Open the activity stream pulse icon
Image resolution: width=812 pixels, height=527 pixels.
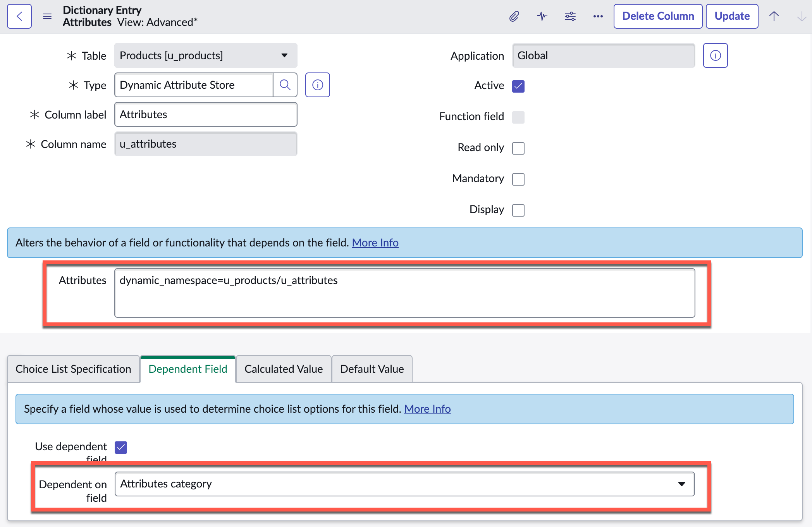pyautogui.click(x=542, y=16)
